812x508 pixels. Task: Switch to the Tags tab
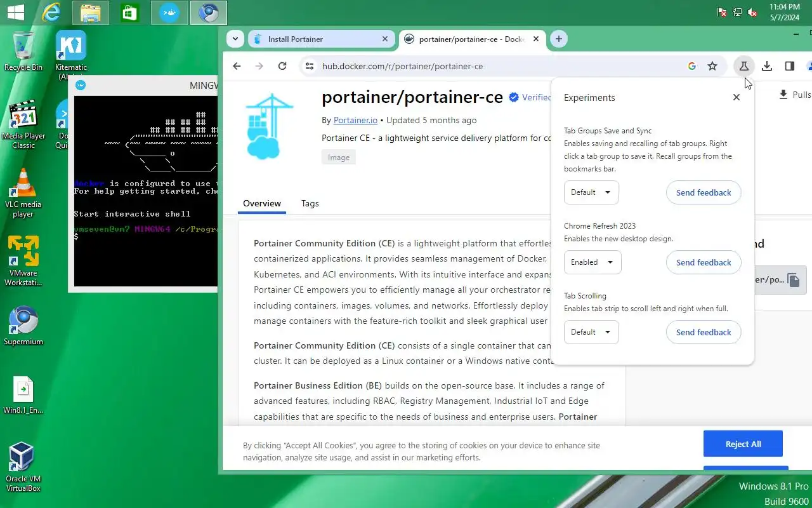click(x=310, y=203)
